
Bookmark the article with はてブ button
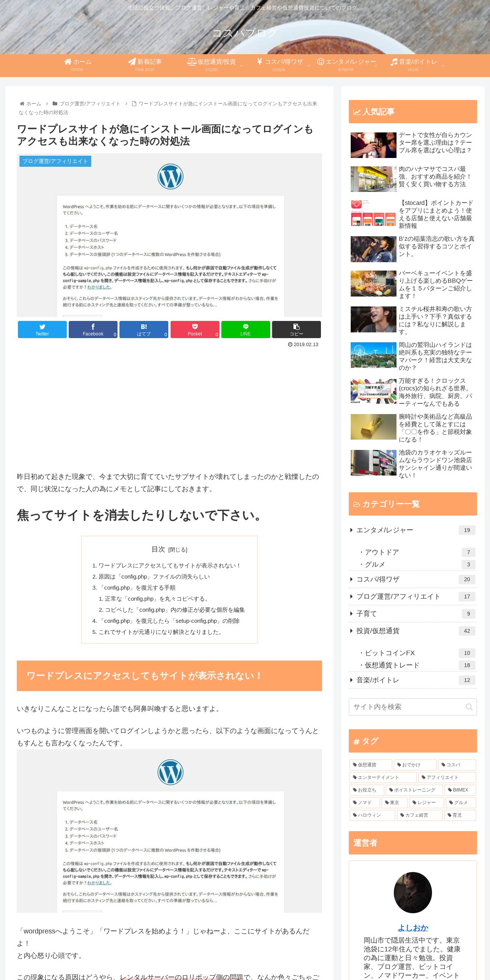click(x=144, y=329)
